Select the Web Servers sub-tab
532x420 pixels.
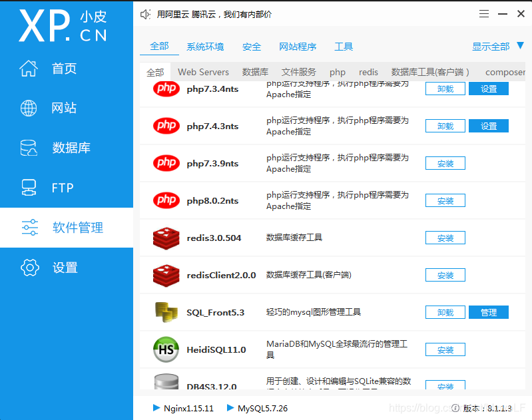[203, 72]
